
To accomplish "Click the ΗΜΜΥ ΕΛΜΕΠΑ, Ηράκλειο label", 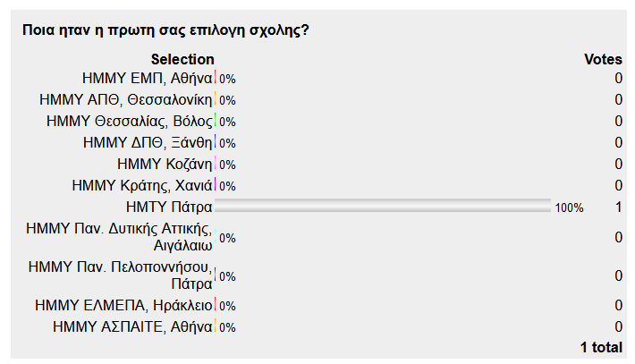I will click(123, 305).
